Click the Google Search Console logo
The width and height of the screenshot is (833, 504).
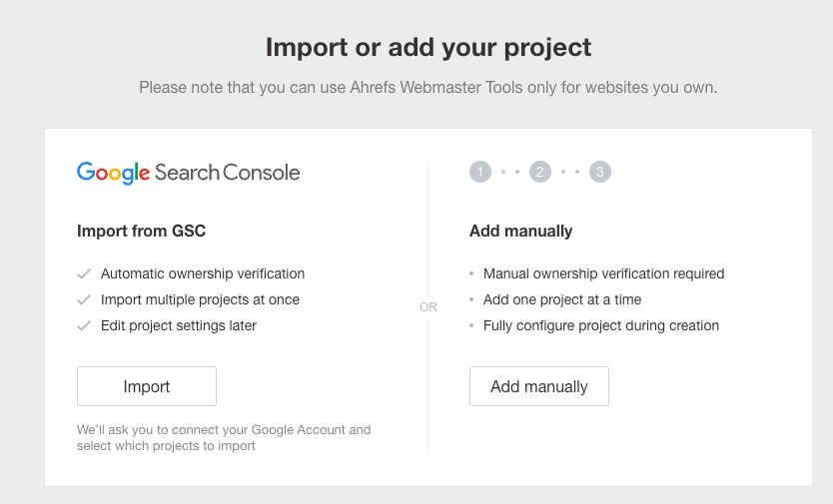pos(188,173)
